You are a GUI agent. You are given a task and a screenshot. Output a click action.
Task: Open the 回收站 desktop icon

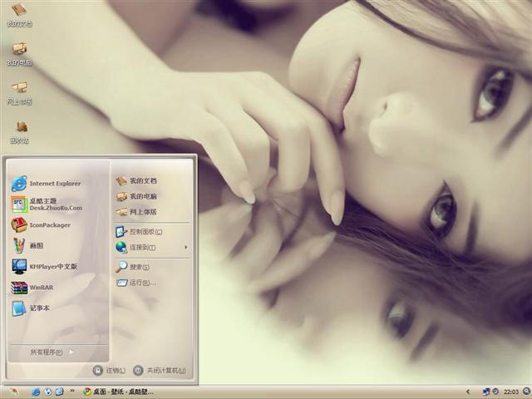[19, 131]
